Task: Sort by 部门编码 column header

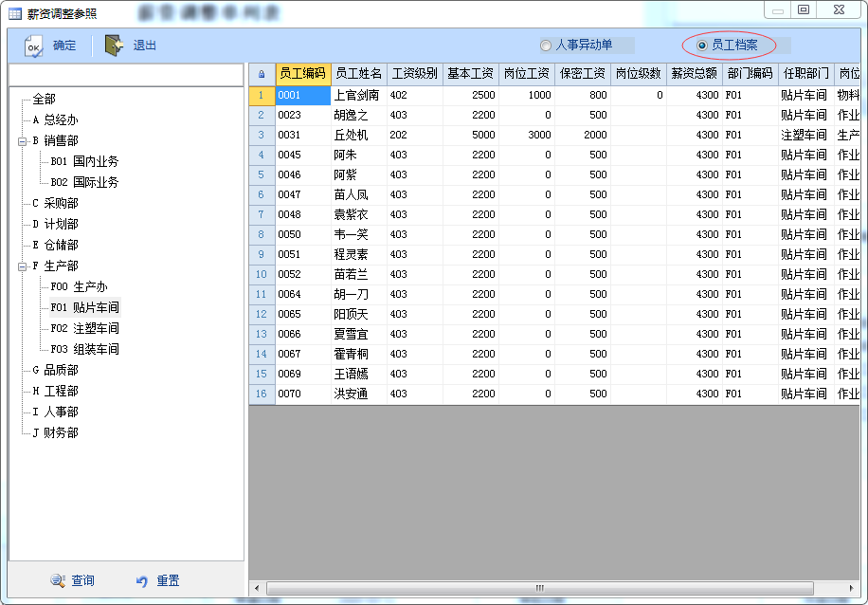Action: (x=750, y=74)
